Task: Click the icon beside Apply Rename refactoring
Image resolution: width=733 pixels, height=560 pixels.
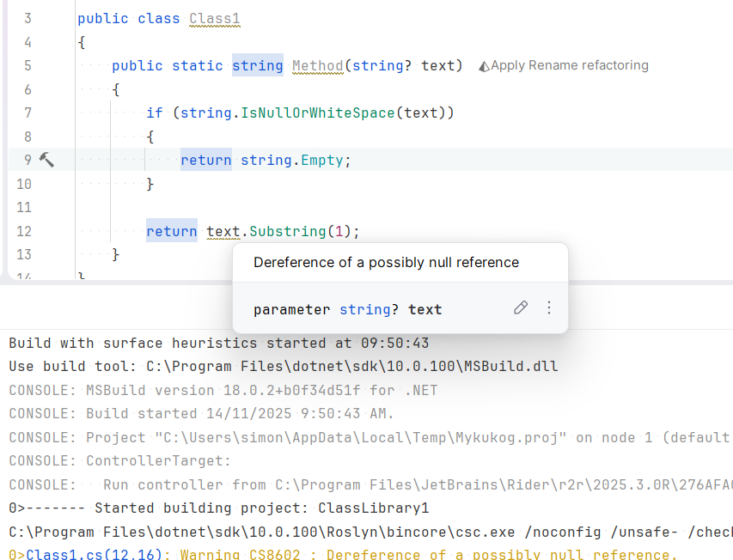Action: [x=484, y=66]
